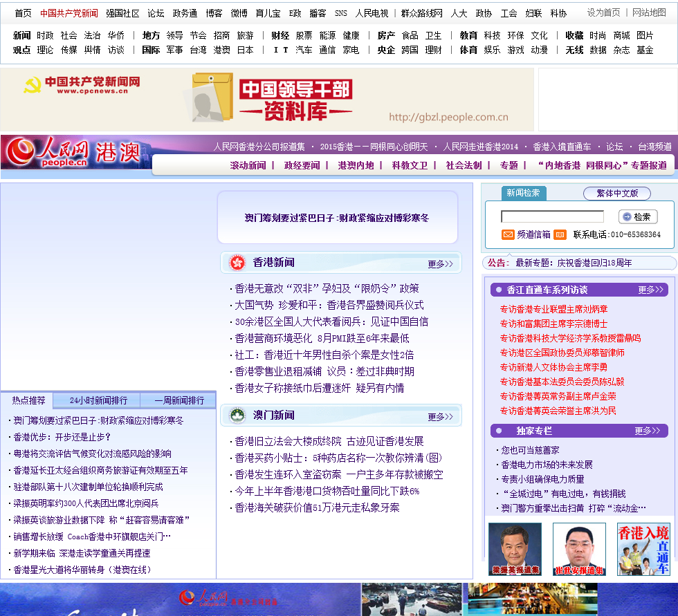Open 专访香港专业联盟主席刘炳章

[553, 309]
